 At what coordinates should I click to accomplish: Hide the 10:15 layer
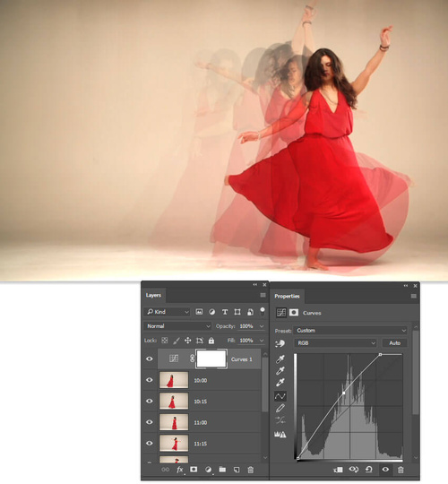tap(150, 401)
